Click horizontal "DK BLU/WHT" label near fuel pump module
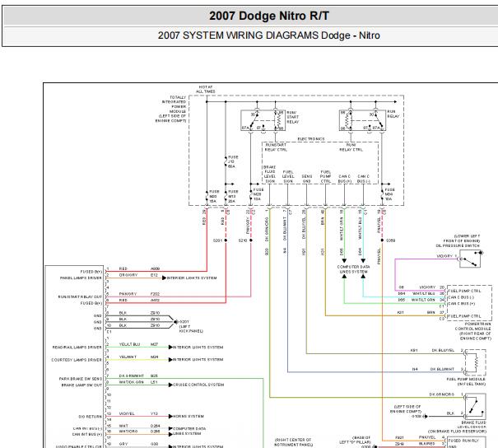 point(442,369)
